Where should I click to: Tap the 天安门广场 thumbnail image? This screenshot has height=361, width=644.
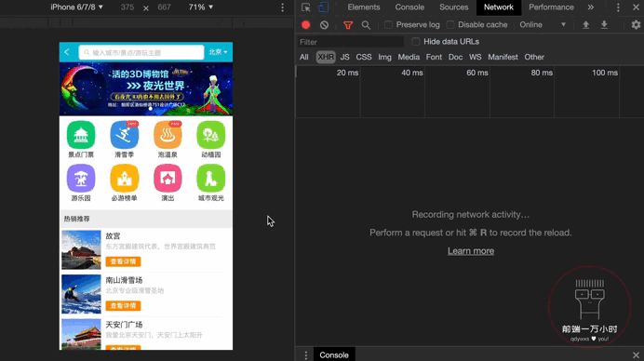[x=81, y=334]
